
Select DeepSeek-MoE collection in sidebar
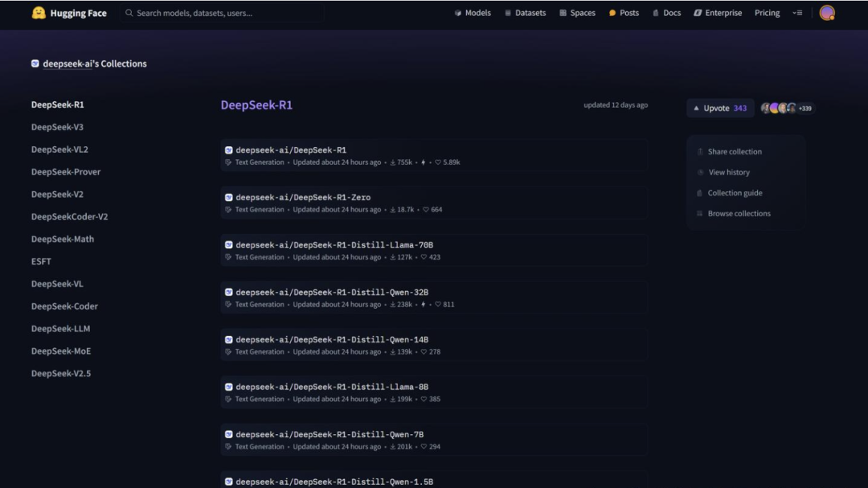point(61,351)
